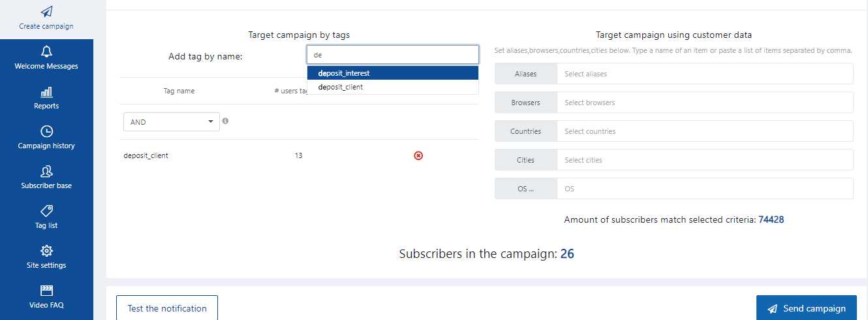This screenshot has height=320, width=868.
Task: Open Welcome Messages bell icon
Action: coord(46,52)
